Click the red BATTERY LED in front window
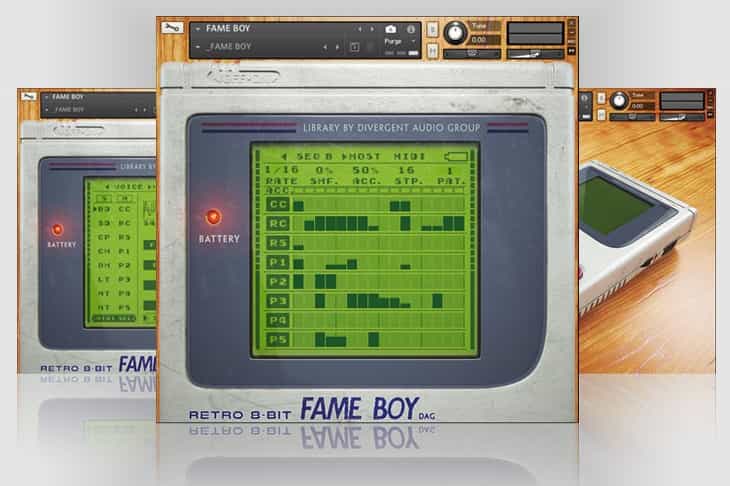Image resolution: width=730 pixels, height=486 pixels. pyautogui.click(x=213, y=217)
